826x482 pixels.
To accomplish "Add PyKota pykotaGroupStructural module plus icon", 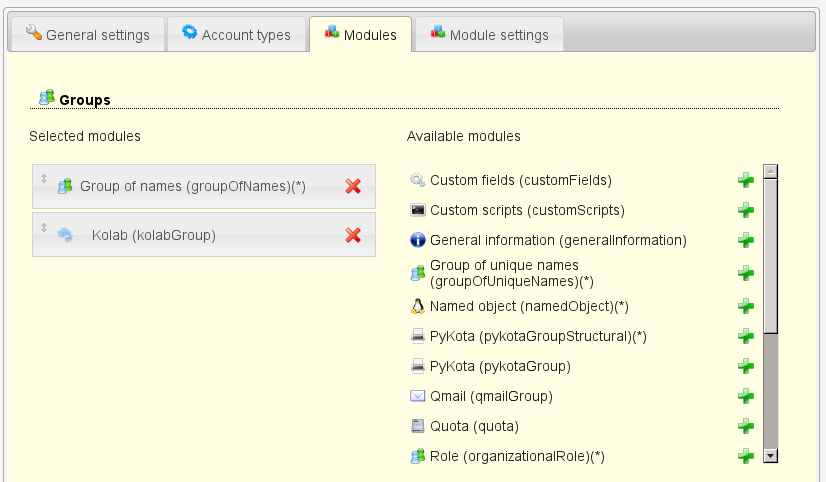I will pyautogui.click(x=745, y=336).
